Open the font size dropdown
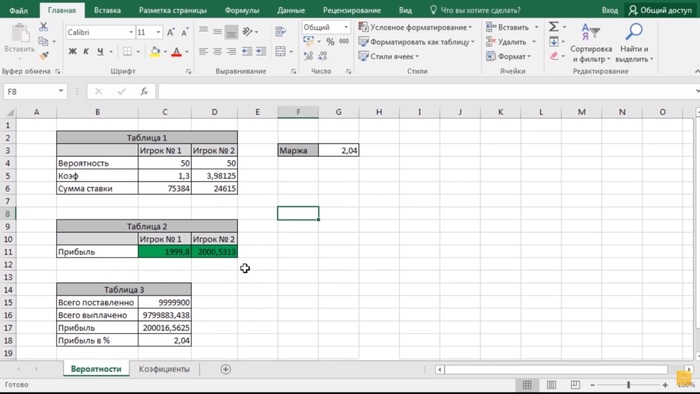This screenshot has width=700, height=394. point(158,32)
